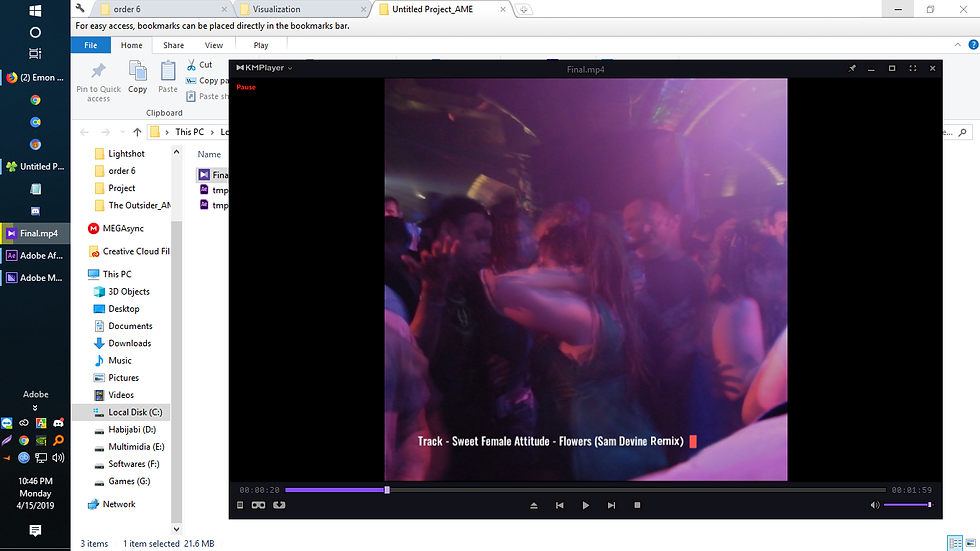Screen dimensions: 980x551
Task: Click the Explorer search magnifier icon
Action: [x=962, y=132]
